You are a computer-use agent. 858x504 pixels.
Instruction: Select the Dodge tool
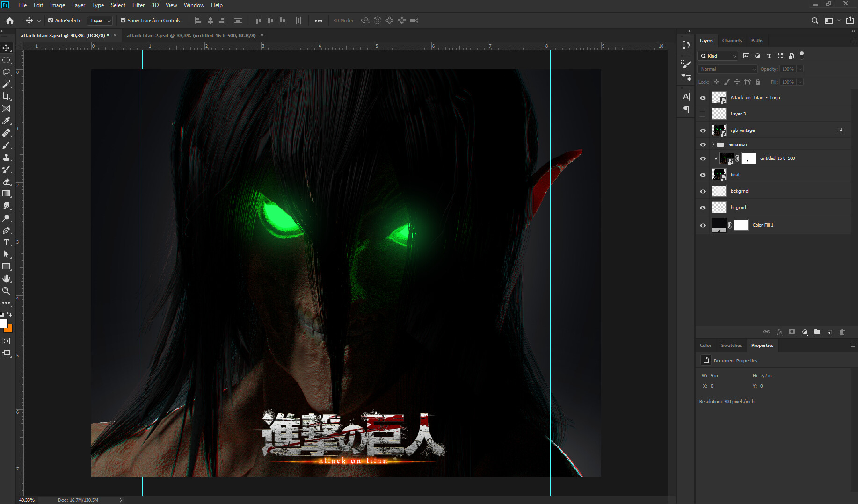pos(6,218)
